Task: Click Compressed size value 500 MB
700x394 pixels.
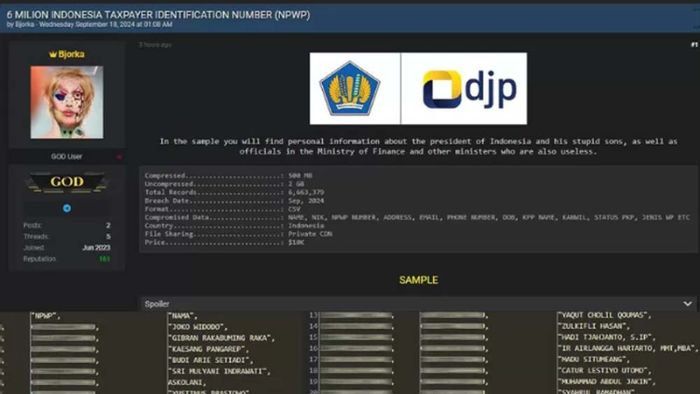Action: tap(300, 176)
